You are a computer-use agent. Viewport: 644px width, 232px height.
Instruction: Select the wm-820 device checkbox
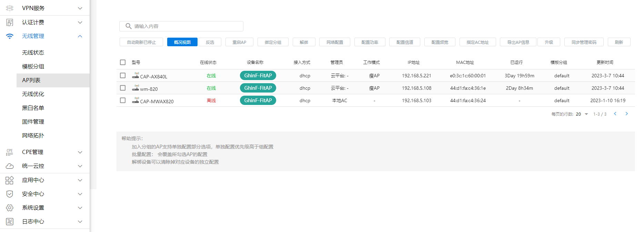(x=123, y=88)
